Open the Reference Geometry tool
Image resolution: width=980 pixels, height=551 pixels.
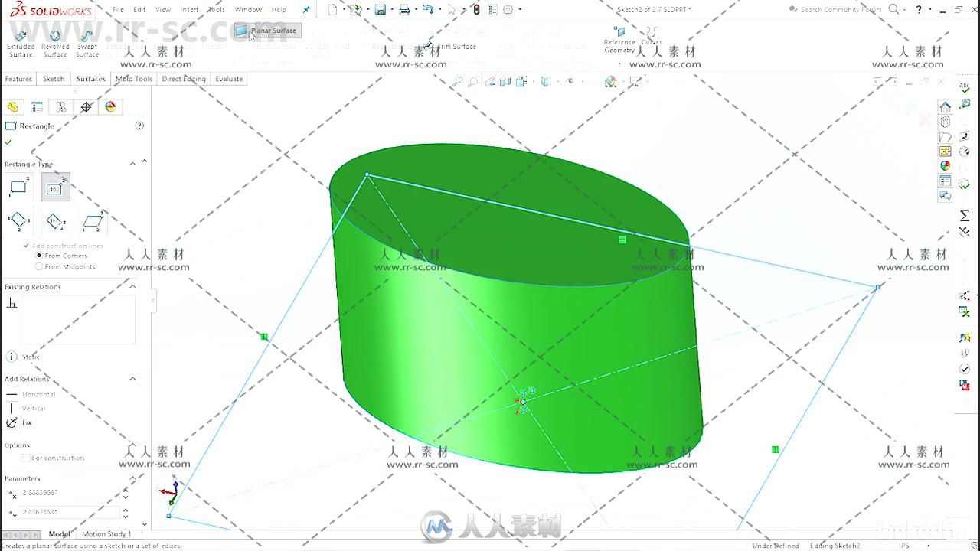point(619,40)
